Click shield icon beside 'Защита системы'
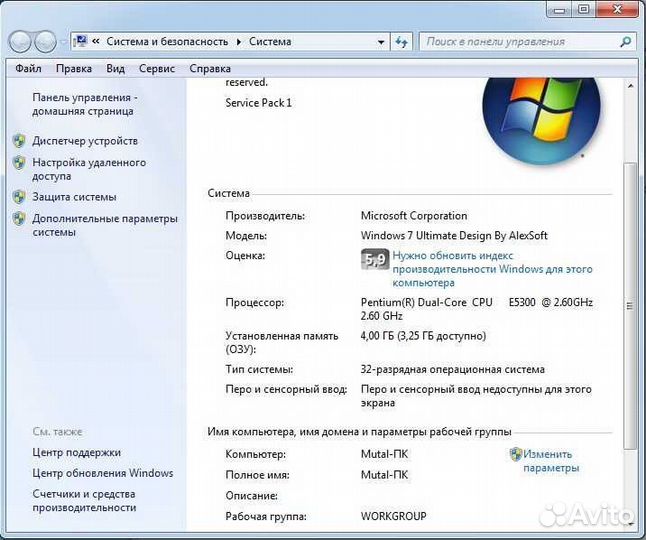646x540 pixels. (x=19, y=197)
